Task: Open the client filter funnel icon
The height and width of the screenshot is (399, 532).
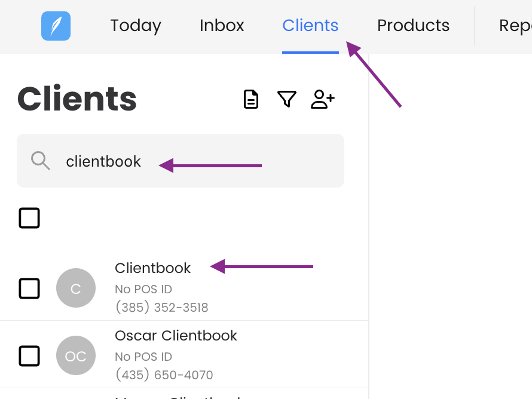Action: 287,99
